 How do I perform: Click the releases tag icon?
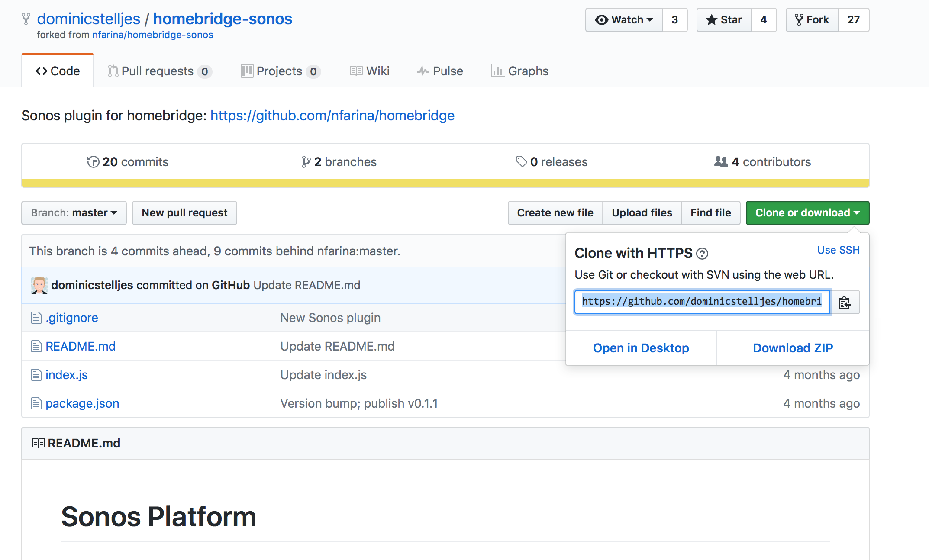click(521, 162)
